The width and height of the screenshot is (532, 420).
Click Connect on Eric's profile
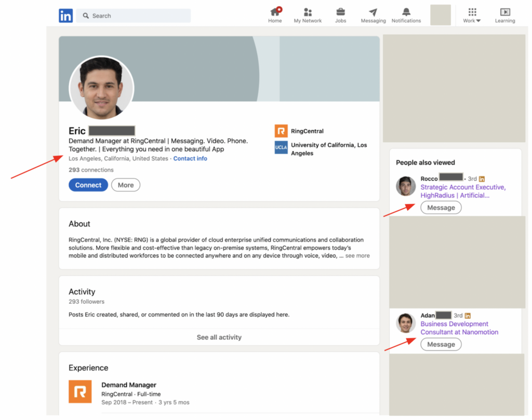(88, 185)
